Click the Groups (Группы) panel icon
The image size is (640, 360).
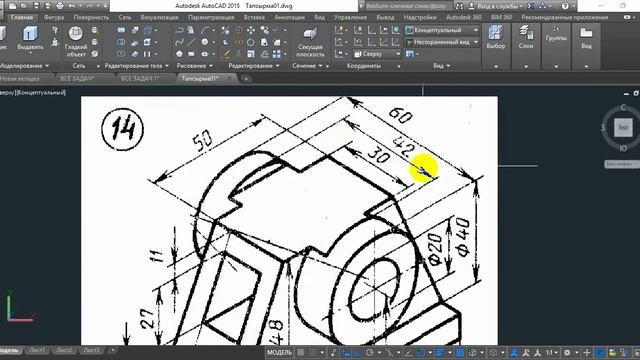click(x=556, y=29)
